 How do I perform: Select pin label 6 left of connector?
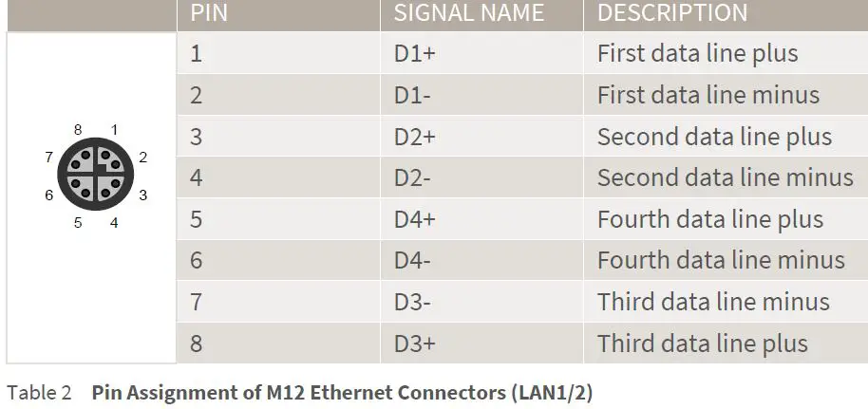pyautogui.click(x=48, y=195)
